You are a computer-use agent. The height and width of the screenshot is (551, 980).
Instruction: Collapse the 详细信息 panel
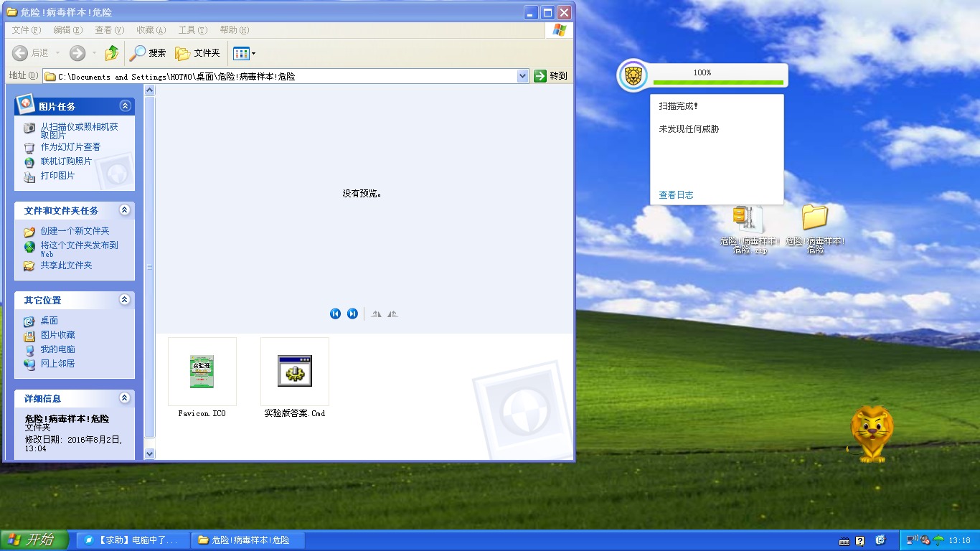point(125,398)
